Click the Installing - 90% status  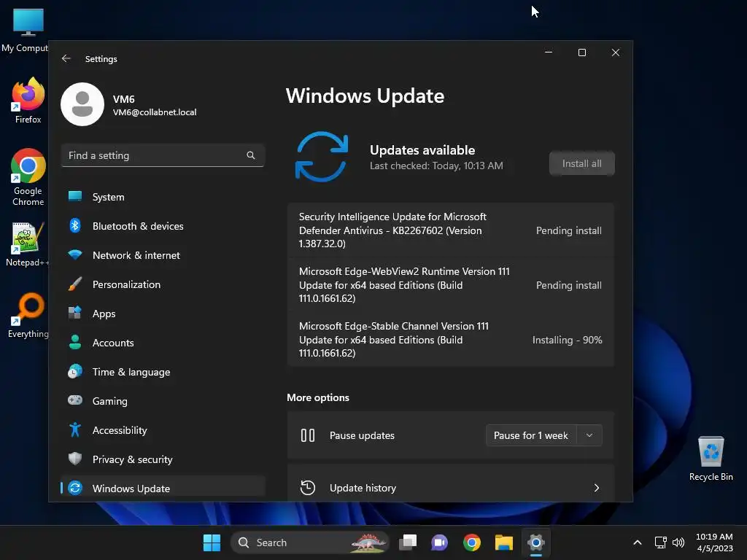pos(567,340)
